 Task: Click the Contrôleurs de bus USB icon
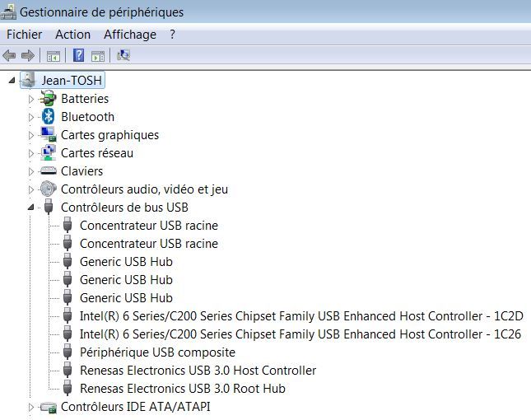tap(49, 207)
